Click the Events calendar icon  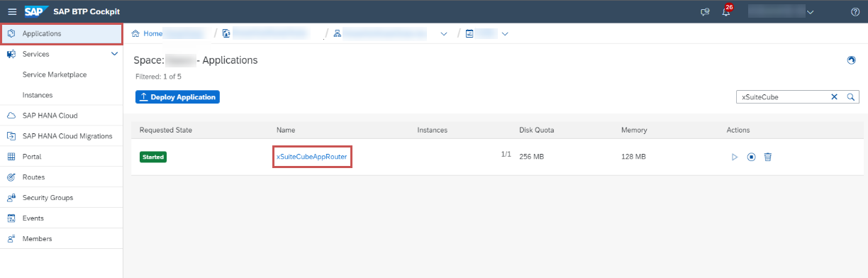(x=11, y=218)
